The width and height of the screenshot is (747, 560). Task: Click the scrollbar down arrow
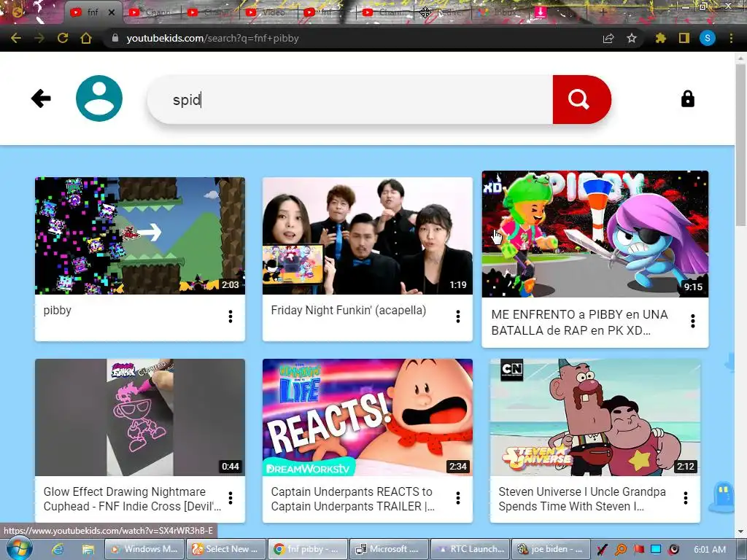coord(740,532)
